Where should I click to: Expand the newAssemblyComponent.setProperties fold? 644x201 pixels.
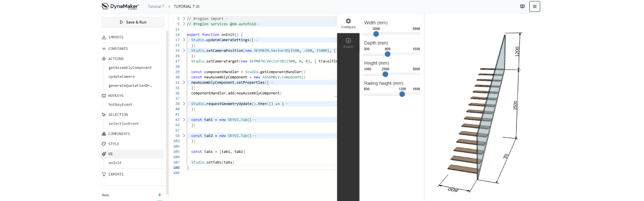click(184, 82)
